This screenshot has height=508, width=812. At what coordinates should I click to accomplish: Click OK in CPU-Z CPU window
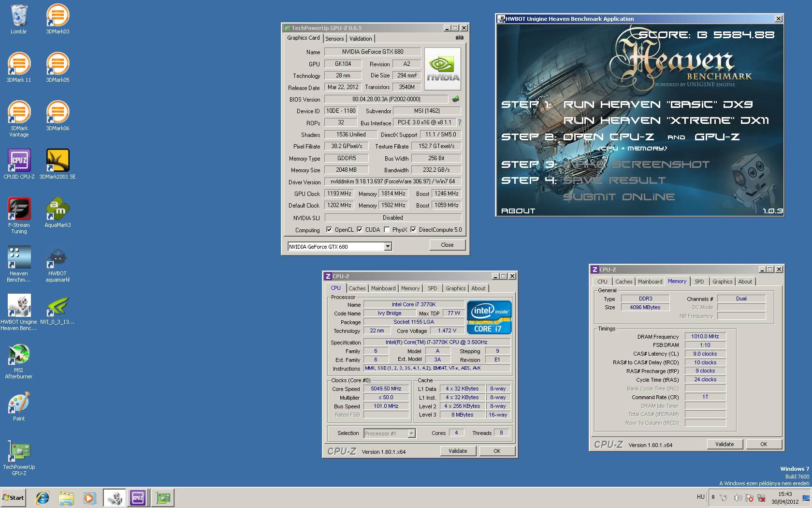[x=497, y=451]
